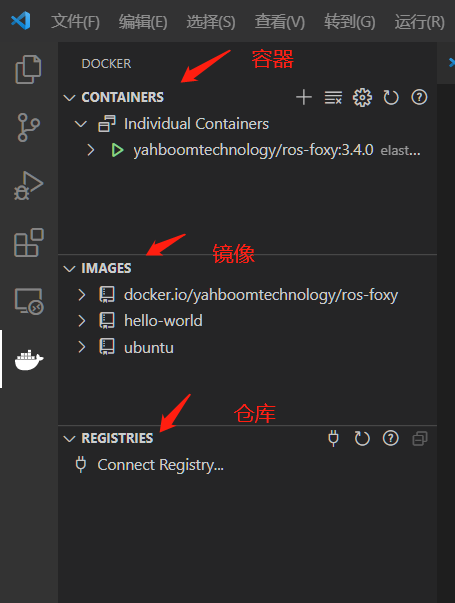Open the 文件(F) menu
The height and width of the screenshot is (603, 455).
[75, 22]
